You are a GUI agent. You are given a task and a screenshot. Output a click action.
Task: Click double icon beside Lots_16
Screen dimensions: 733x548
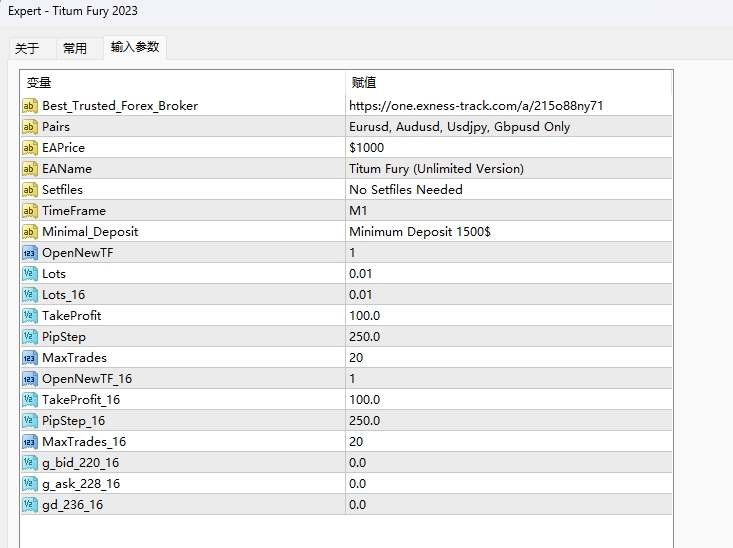click(x=29, y=295)
